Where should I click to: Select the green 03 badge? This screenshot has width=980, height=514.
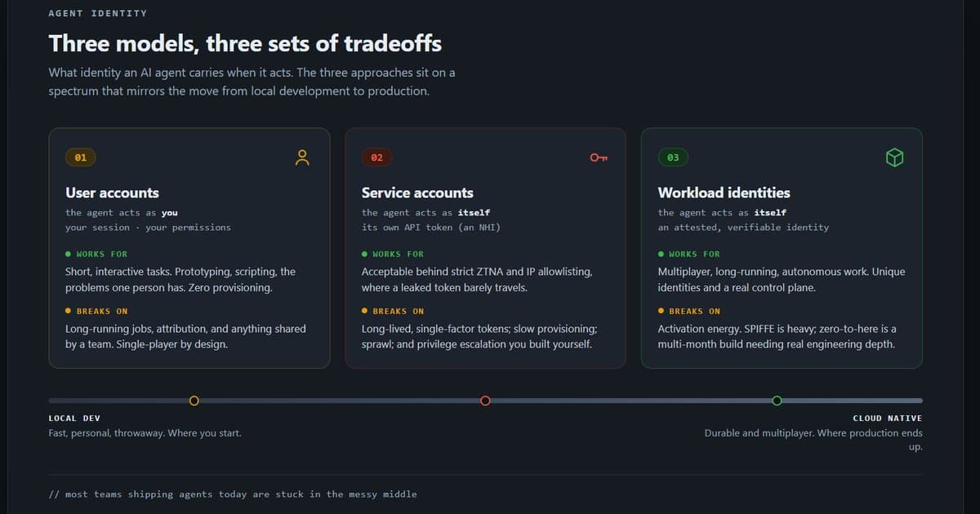point(673,157)
